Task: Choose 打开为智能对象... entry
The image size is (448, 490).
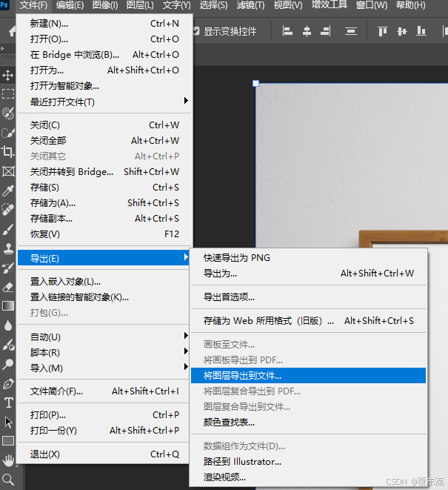Action: (x=104, y=86)
